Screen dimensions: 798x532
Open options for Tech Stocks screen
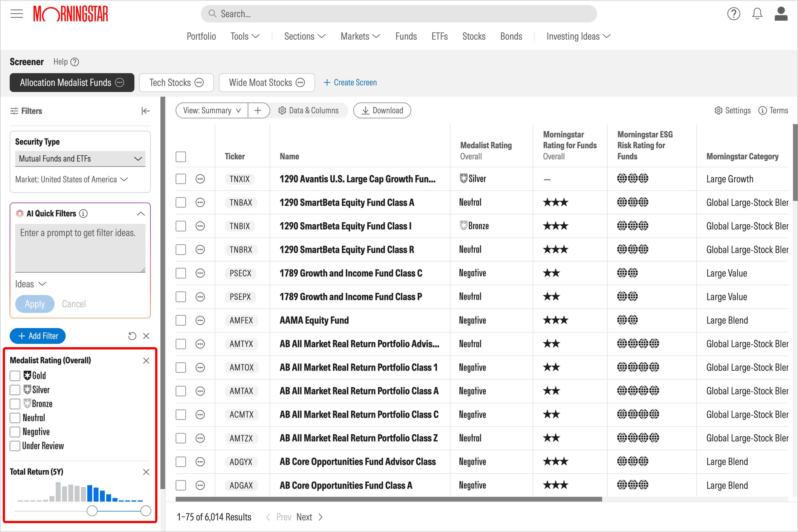pyautogui.click(x=199, y=83)
